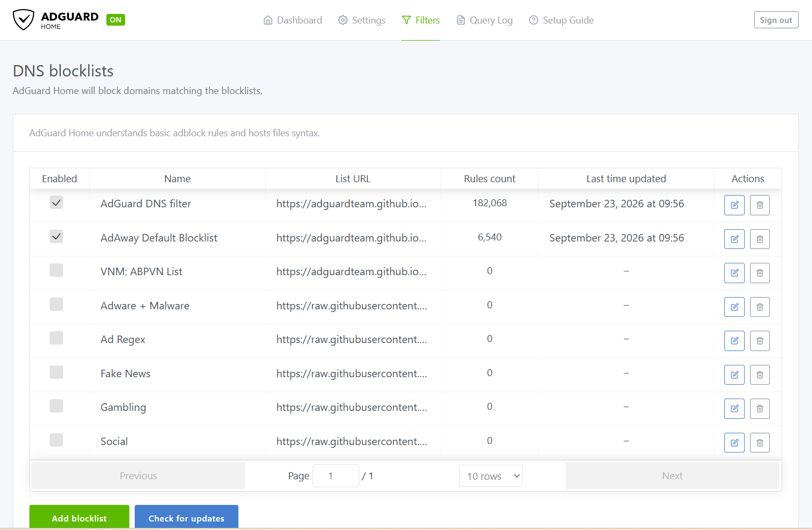Screen dimensions: 812x530
Task: Delete the AdGuard DNS filter blocklist
Action: [x=760, y=205]
